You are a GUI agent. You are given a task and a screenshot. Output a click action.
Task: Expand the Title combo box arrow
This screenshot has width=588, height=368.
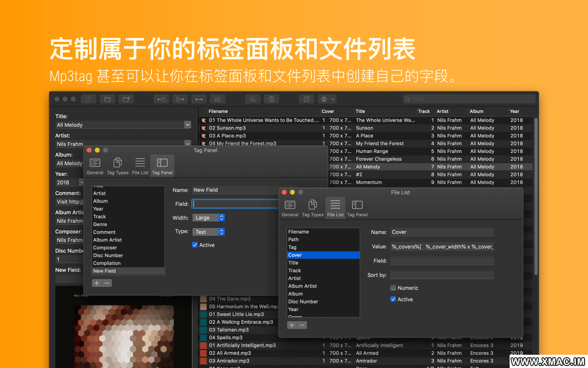click(187, 125)
